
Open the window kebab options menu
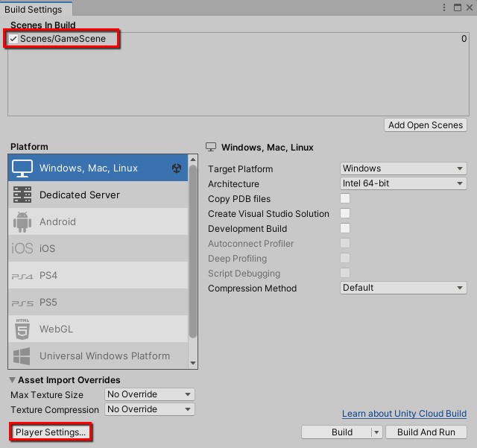click(x=444, y=7)
